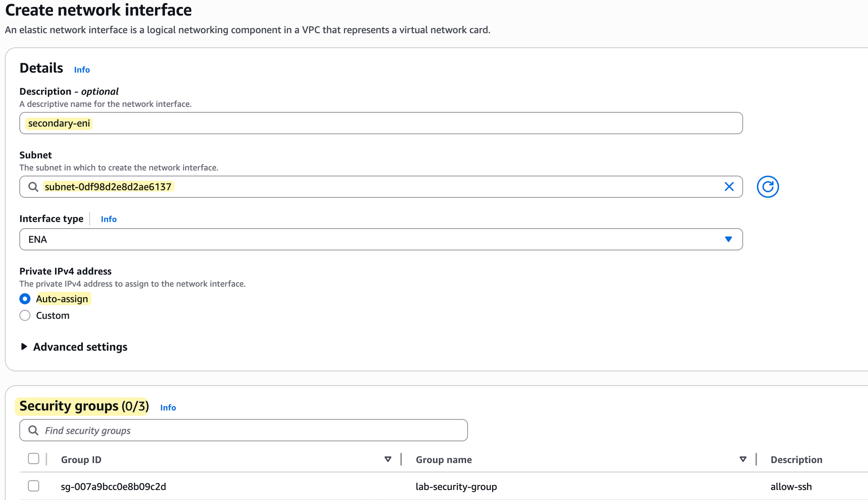Open the Details Info link
The height and width of the screenshot is (500, 868).
(82, 70)
